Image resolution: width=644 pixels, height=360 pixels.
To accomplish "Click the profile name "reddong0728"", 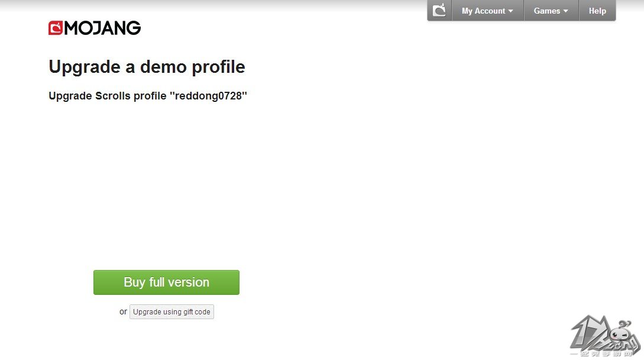I will tap(208, 96).
